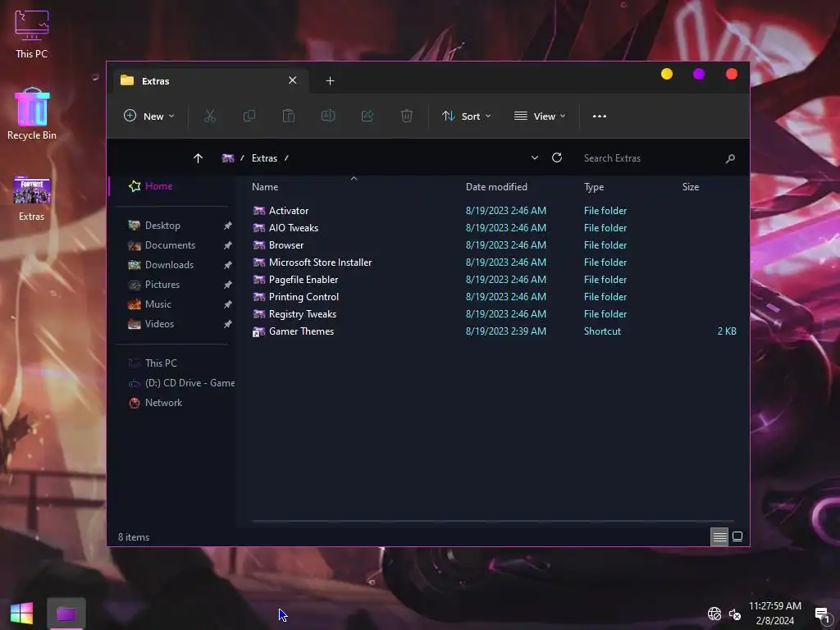Click File Explorer taskbar icon
The height and width of the screenshot is (630, 840).
[x=66, y=614]
